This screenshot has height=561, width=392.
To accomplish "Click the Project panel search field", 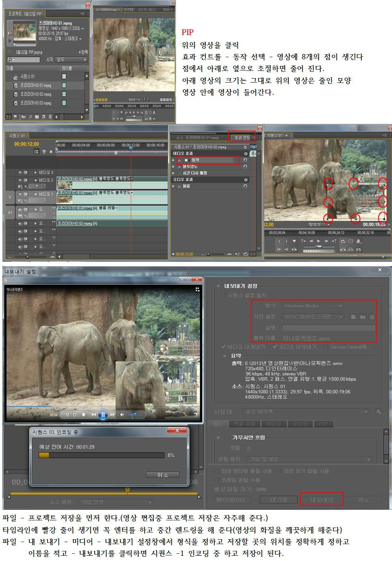I will pyautogui.click(x=24, y=60).
